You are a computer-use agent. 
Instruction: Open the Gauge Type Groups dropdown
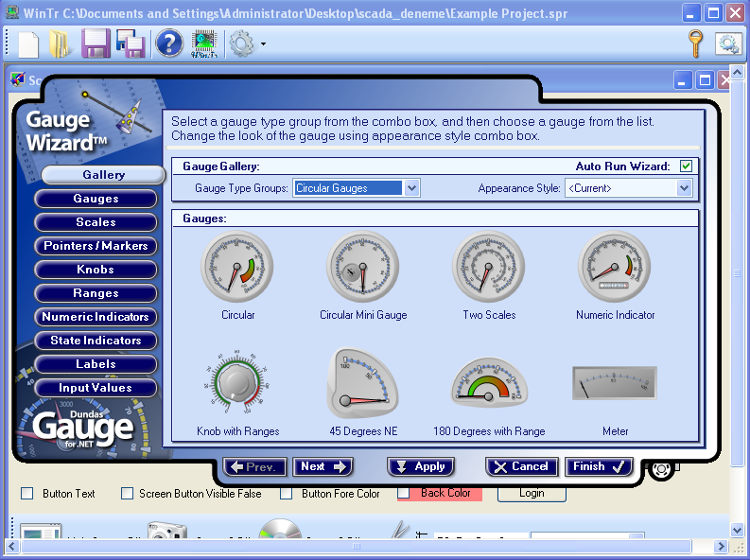pos(411,188)
